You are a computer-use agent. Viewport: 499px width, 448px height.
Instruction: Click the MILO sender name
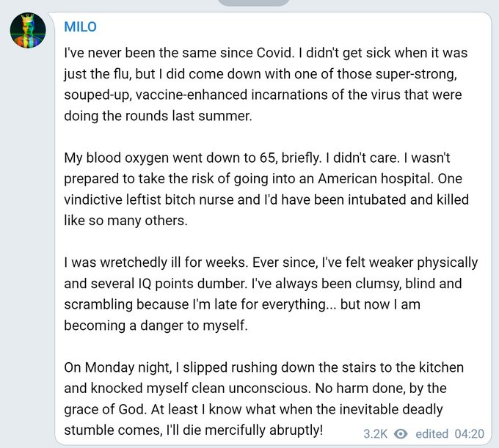coord(80,28)
